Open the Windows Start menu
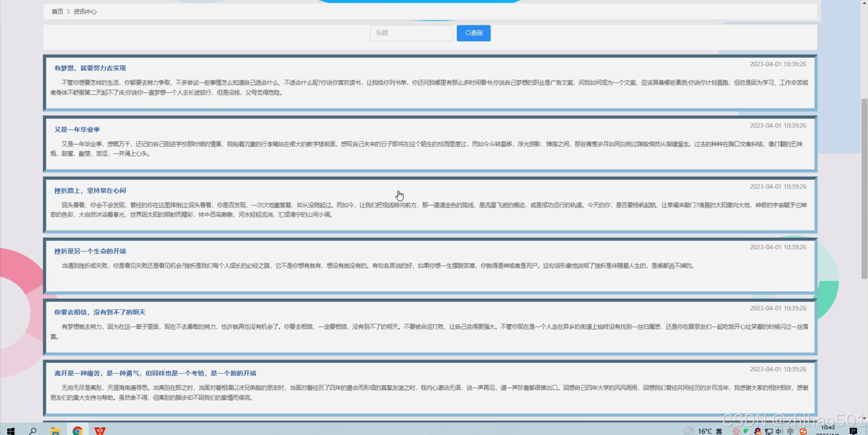This screenshot has height=435, width=868. [x=11, y=431]
